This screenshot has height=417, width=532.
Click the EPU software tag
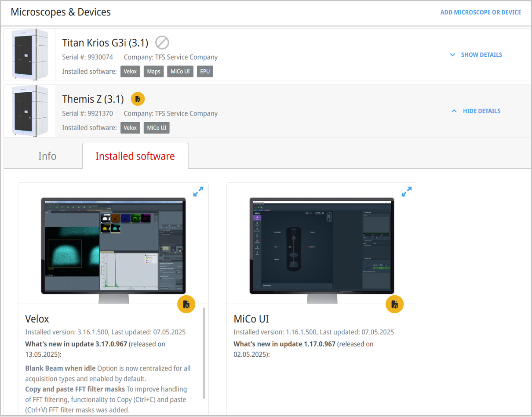(205, 72)
